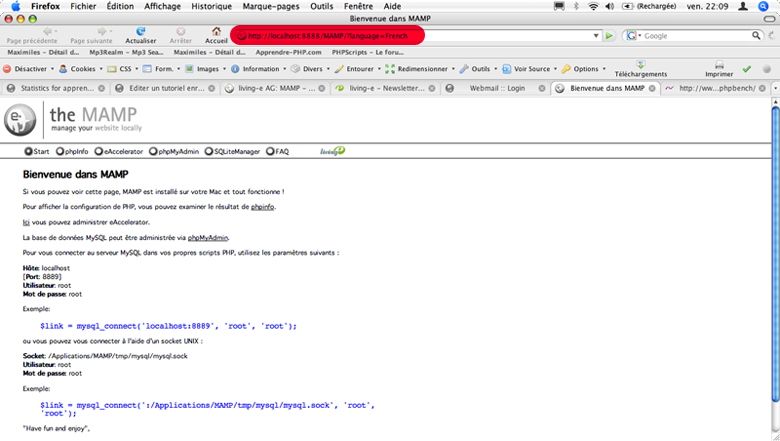
Task: Select the Start radio navigation item
Action: pyautogui.click(x=37, y=151)
